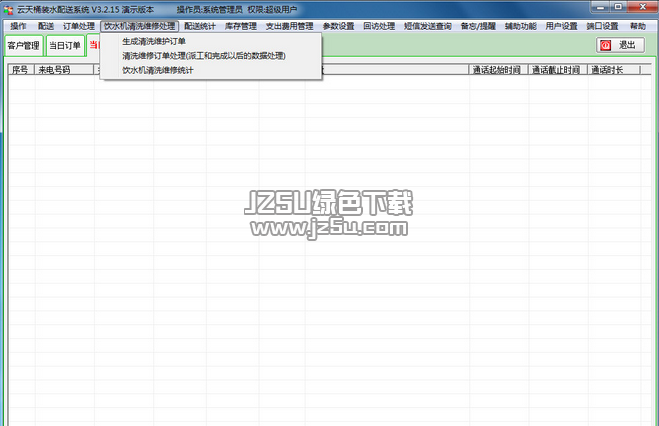Choose 生成清洗维护订单 from dropdown menu
Viewport: 659px width, 426px height.
coord(211,41)
